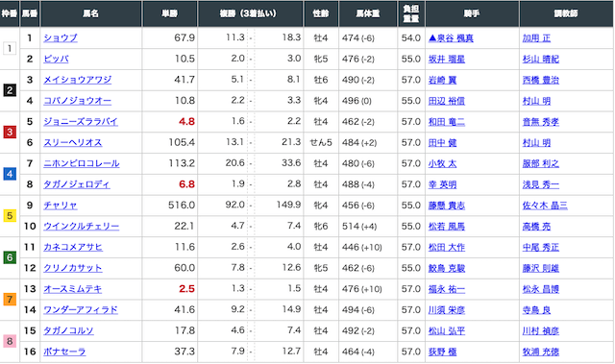The image size is (615, 364).
Task: Open horse link メイショウアワジ
Action: click(77, 80)
